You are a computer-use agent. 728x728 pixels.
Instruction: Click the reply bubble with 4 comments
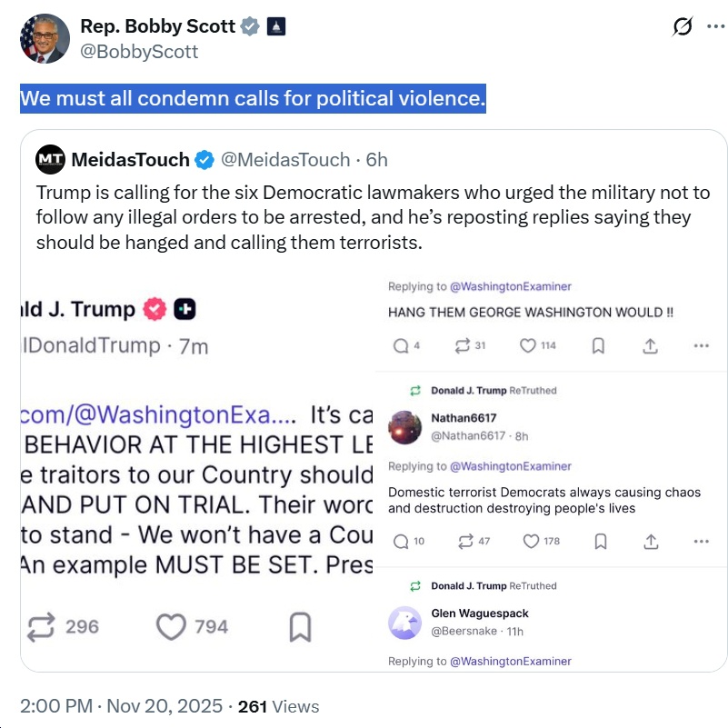401,345
